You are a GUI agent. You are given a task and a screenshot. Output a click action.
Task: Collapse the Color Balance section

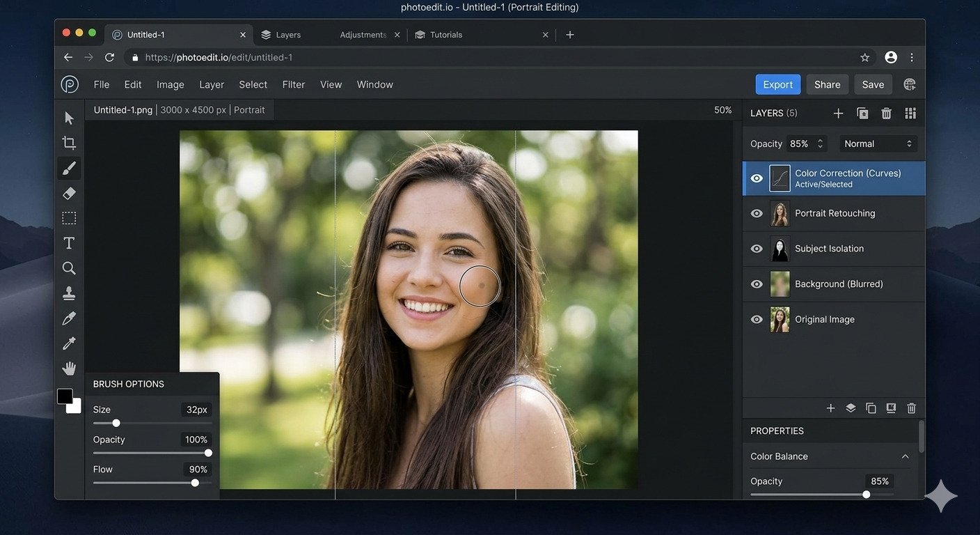tap(905, 457)
